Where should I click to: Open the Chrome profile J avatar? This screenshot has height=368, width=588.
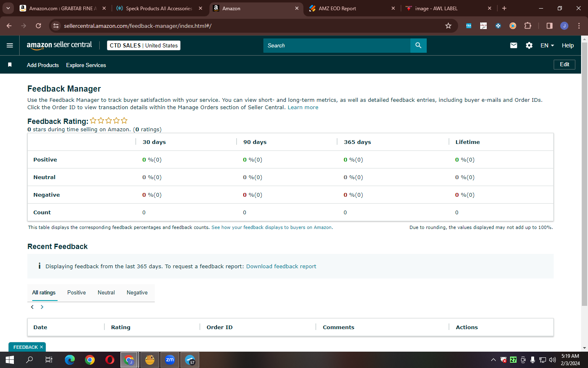564,26
